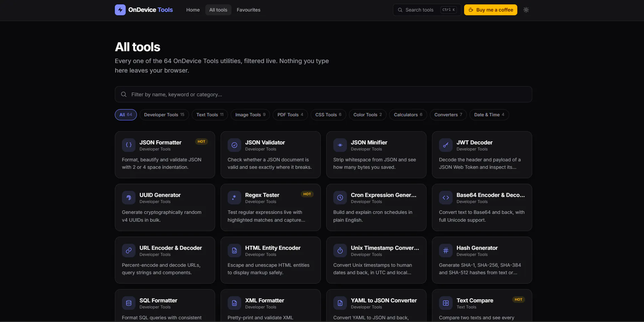Click the UUID Generator fingerprint icon
644x322 pixels.
pyautogui.click(x=129, y=198)
